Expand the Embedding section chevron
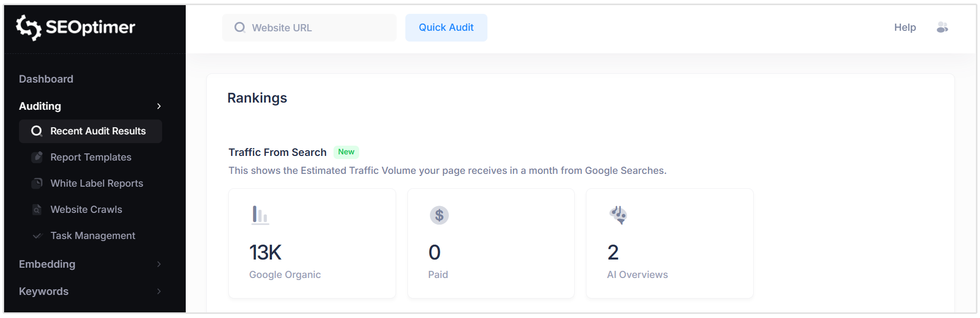980x318 pixels. click(159, 264)
